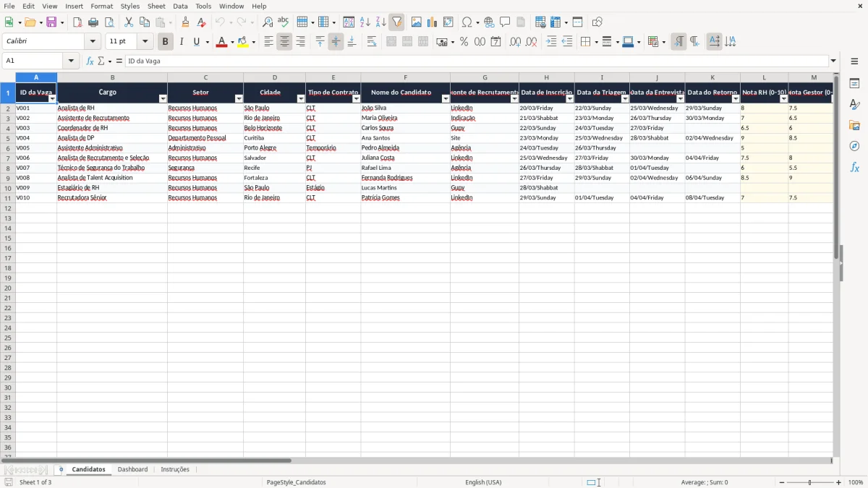
Task: Click the Print icon
Action: (93, 22)
